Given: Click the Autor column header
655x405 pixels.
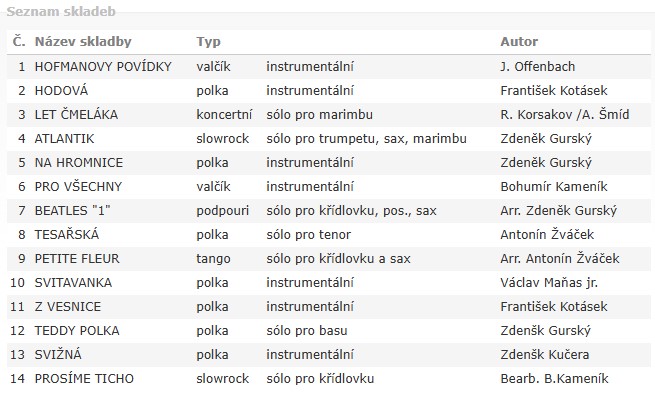Looking at the screenshot, I should point(519,41).
